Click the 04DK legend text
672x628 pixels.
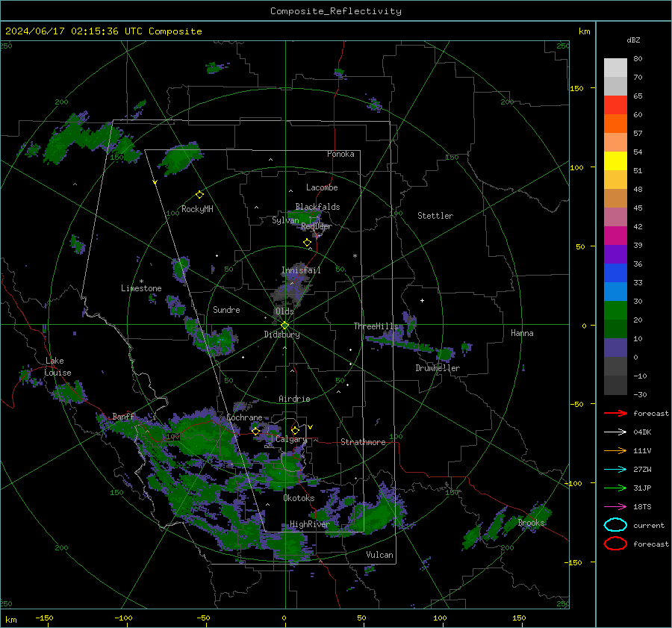[x=642, y=432]
